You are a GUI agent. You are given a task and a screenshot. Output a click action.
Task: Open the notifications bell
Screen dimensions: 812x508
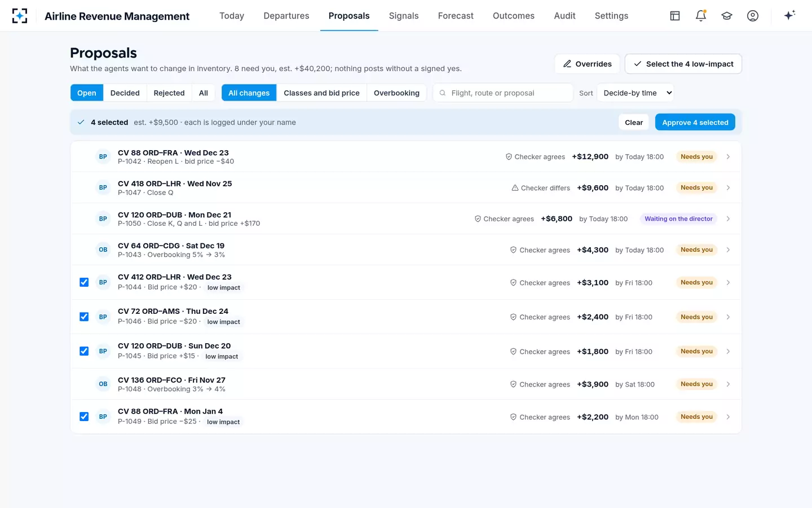701,16
